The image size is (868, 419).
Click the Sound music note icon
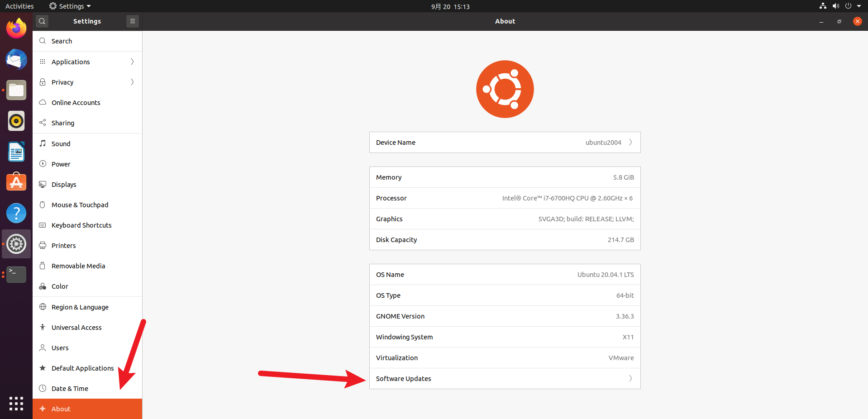[x=43, y=143]
